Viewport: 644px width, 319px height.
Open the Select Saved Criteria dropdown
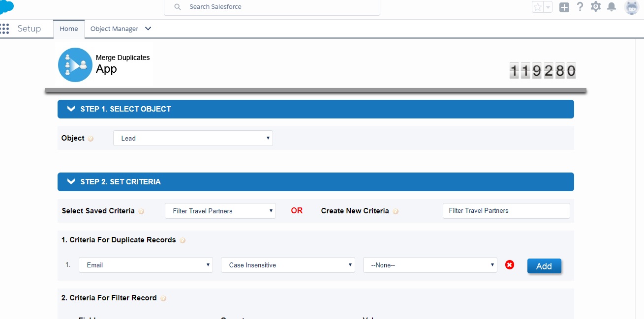click(220, 211)
